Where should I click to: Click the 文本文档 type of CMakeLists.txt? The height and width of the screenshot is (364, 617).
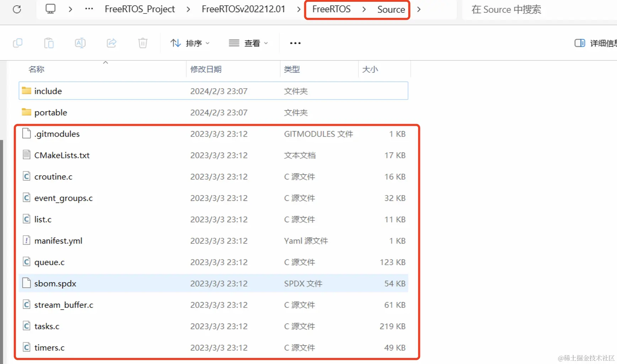pos(300,155)
